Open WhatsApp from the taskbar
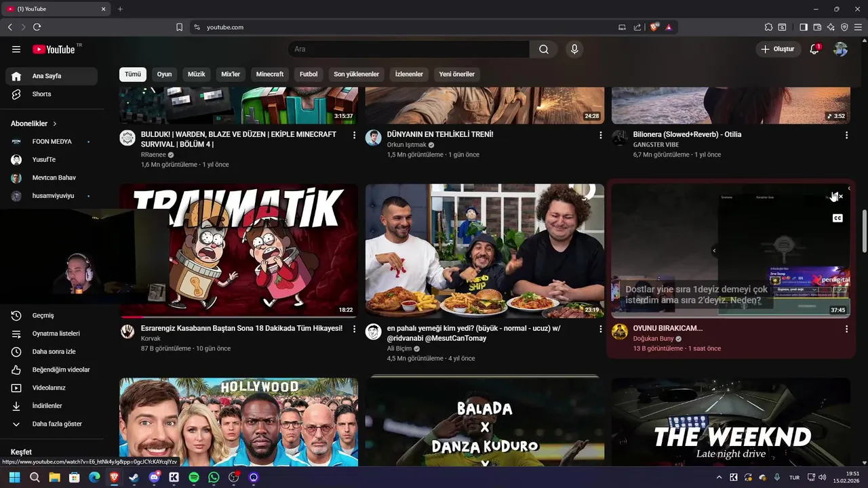 pyautogui.click(x=214, y=478)
